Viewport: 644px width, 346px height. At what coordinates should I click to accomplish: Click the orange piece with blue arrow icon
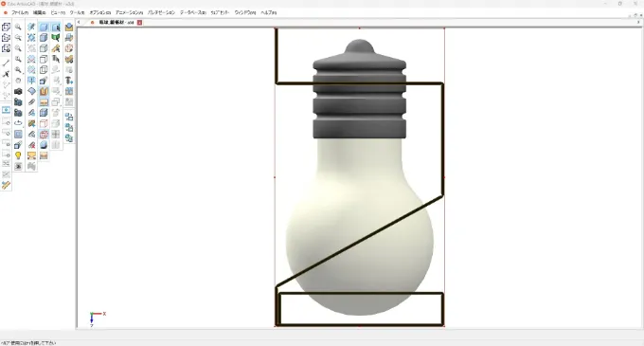tap(31, 123)
